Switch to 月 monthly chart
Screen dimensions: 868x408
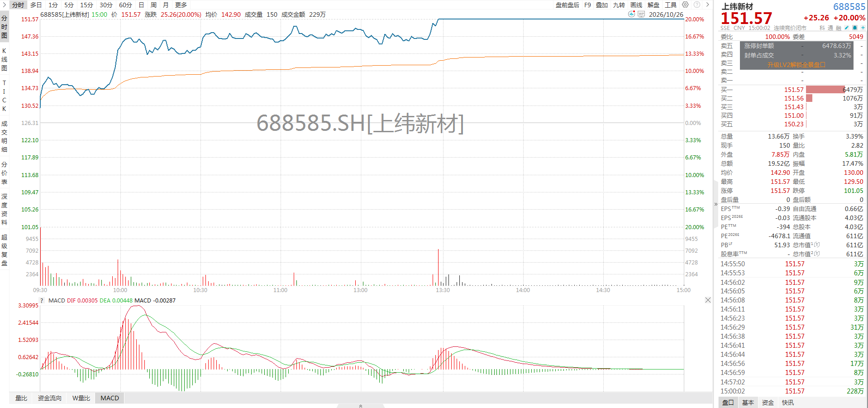tap(166, 5)
